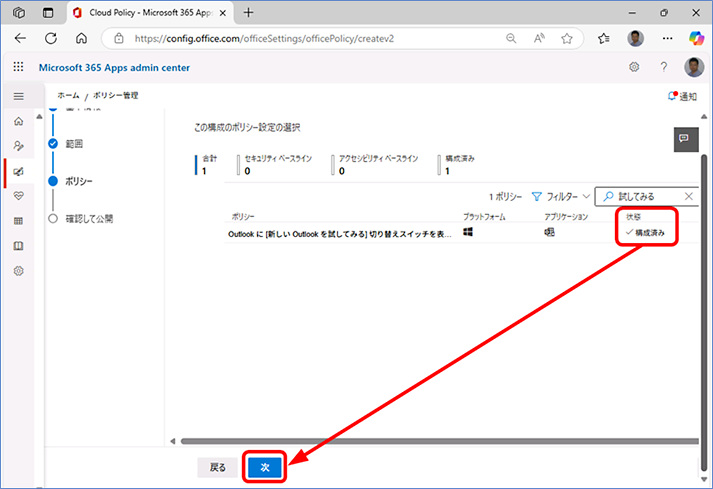
Task: Sort by the プラットフォーム column header
Action: click(x=484, y=217)
